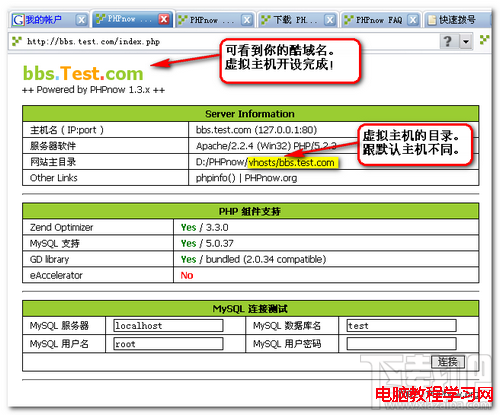Screen dimensions: 500x415
Task: Close the 我的帐户 tab
Action: click(81, 20)
